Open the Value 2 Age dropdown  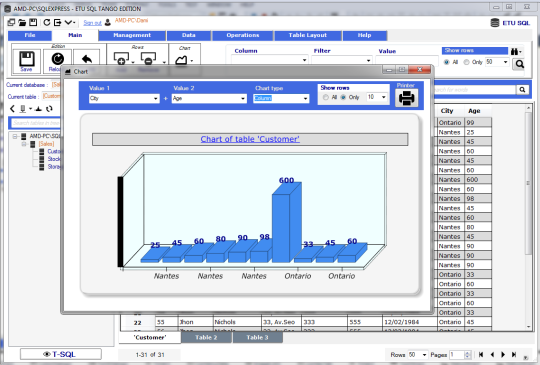pyautogui.click(x=209, y=98)
